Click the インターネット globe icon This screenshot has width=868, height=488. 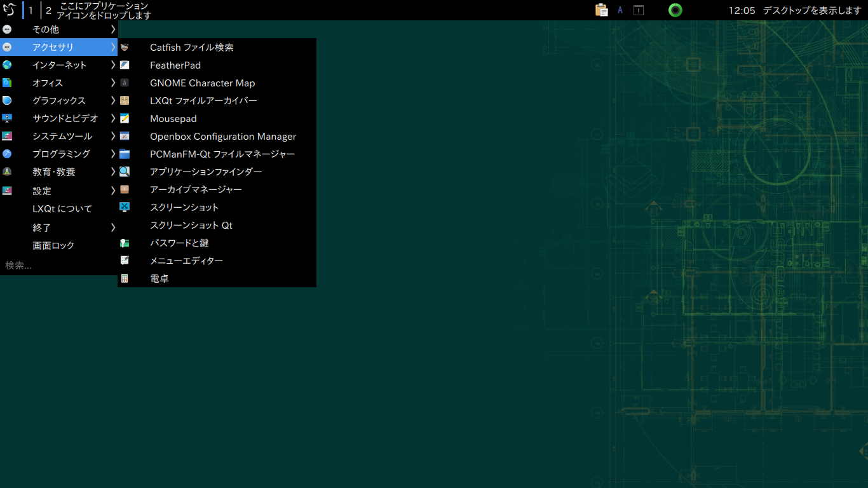[x=7, y=65]
